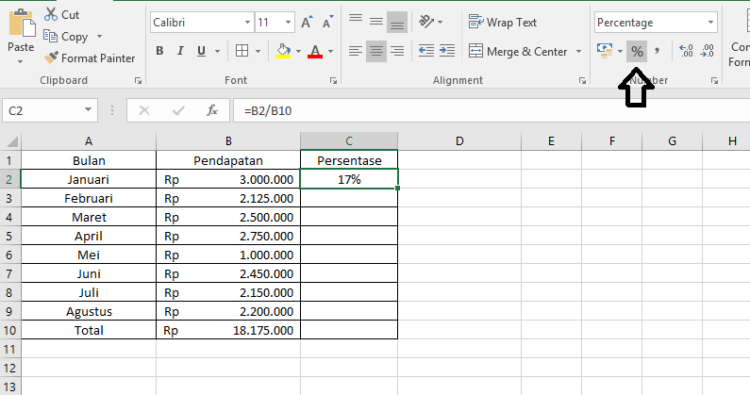Select all cells corner button

11,141
